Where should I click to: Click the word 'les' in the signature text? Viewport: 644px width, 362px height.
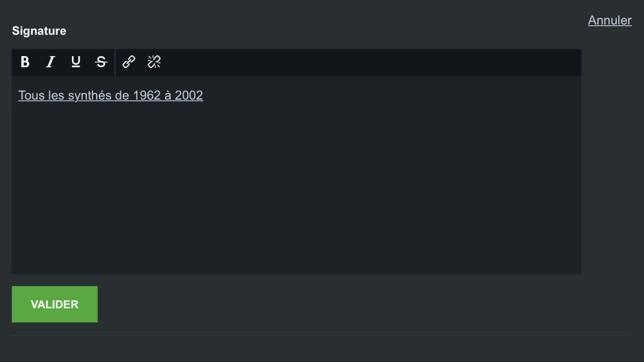click(x=56, y=96)
